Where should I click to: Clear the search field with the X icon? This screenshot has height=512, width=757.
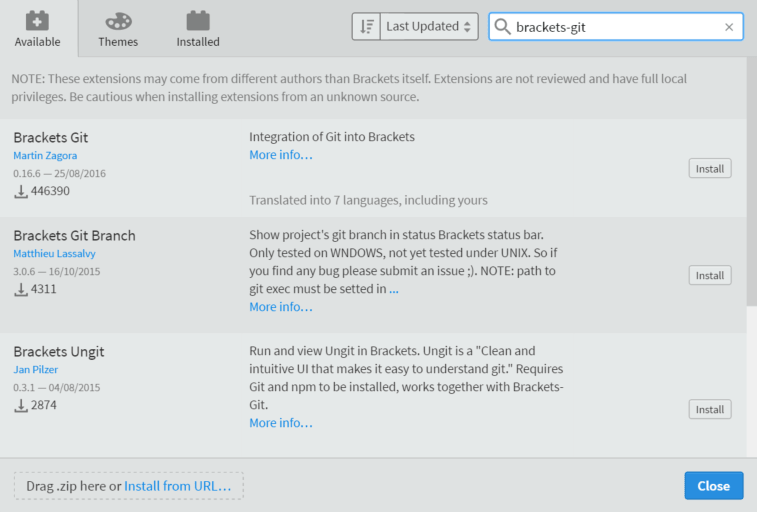(729, 27)
